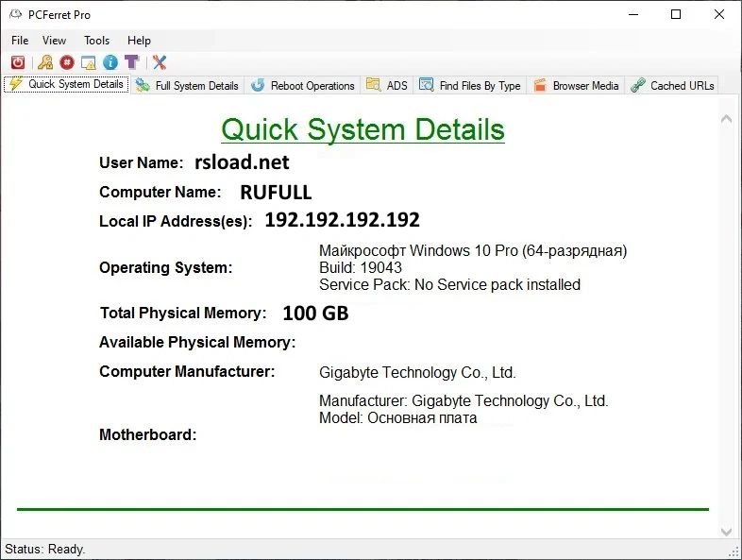Select the Quick System Details tab
Screen dimensions: 742x560
[66, 84]
